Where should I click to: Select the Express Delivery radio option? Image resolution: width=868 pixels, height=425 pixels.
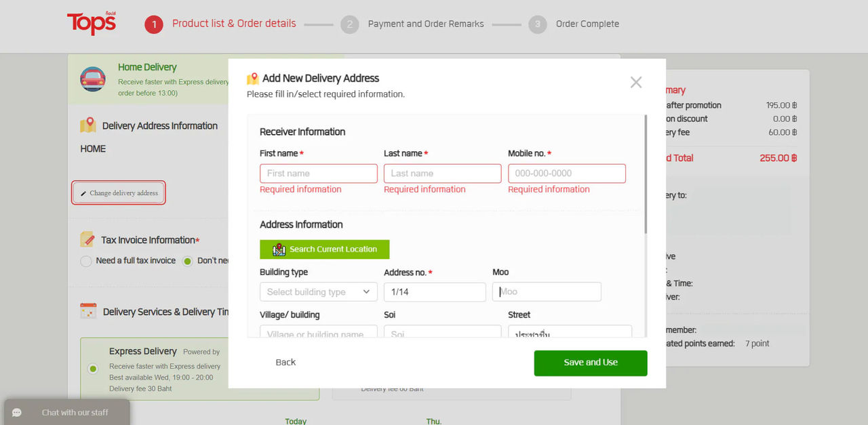click(x=93, y=369)
